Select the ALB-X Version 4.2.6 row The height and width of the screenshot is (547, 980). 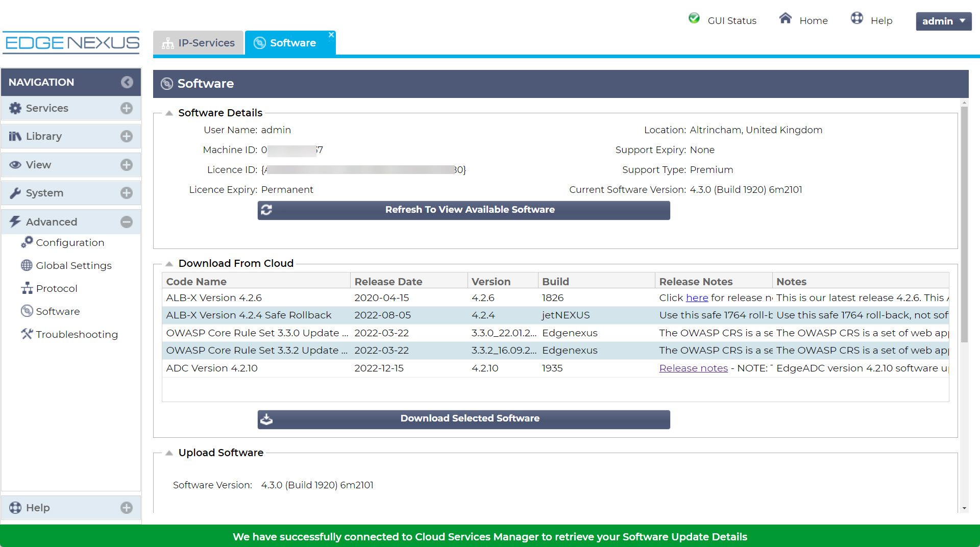(555, 297)
